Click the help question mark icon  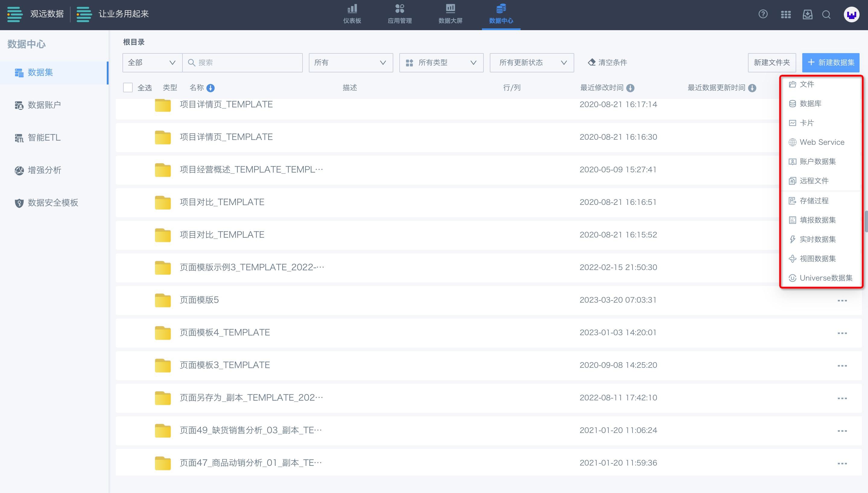(763, 14)
